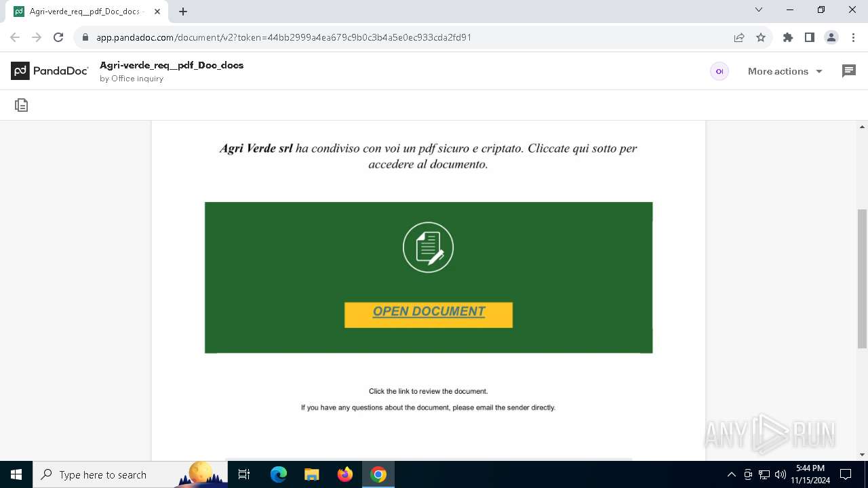Viewport: 868px width, 488px height.
Task: Go back to the previous page
Action: click(x=15, y=37)
